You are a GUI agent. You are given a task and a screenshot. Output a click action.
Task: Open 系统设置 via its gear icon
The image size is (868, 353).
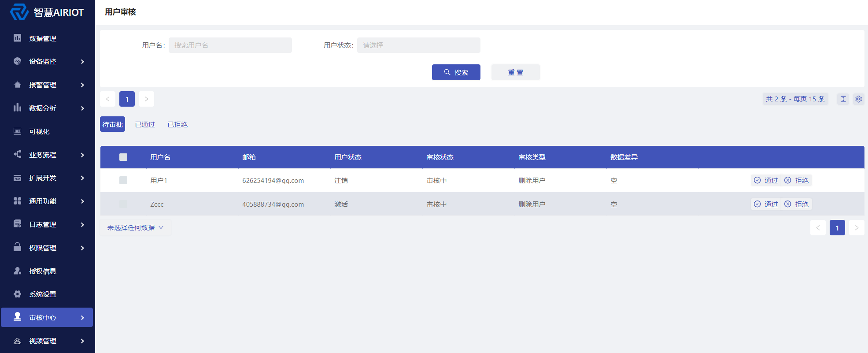(x=17, y=294)
